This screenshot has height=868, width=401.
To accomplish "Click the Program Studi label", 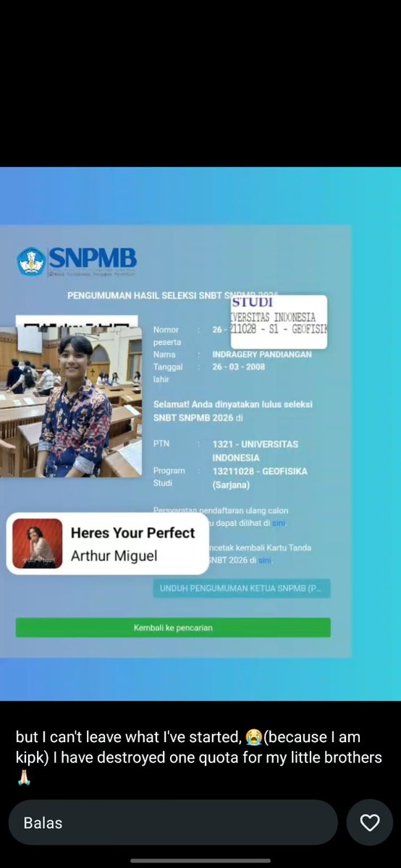I will 169,477.
